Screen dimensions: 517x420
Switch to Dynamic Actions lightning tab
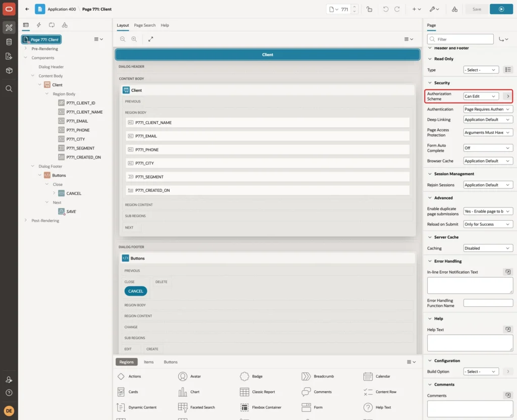point(38,25)
